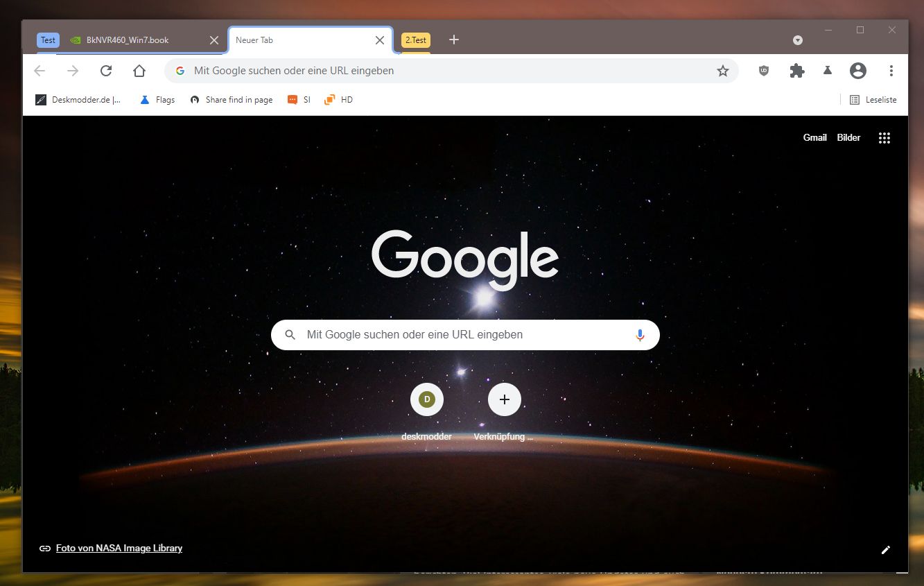Open the Google apps grid
Screen dimensions: 924x586
tap(884, 138)
